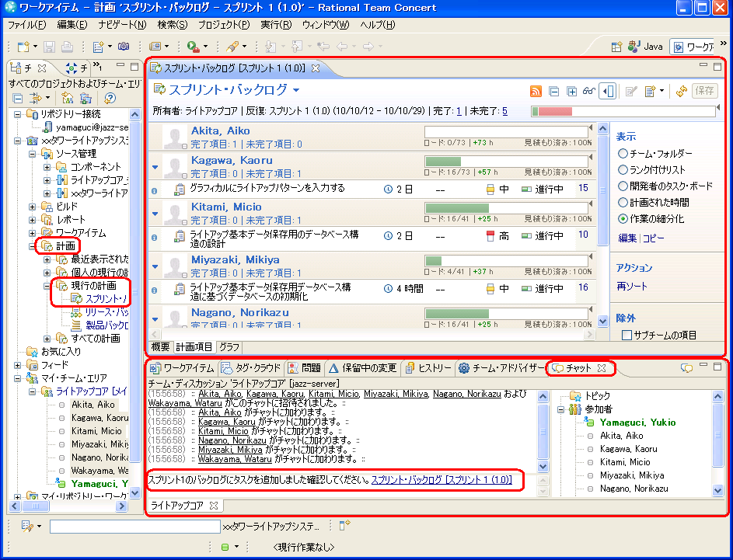Viewport: 733px width, 560px height.
Task: Click the Print icon in main toolbar
Action: [x=68, y=47]
